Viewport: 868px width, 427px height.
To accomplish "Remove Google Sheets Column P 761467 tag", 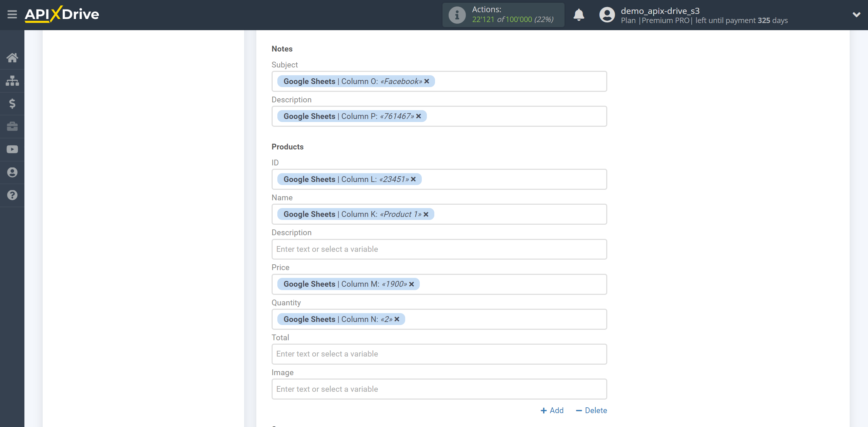I will click(419, 116).
